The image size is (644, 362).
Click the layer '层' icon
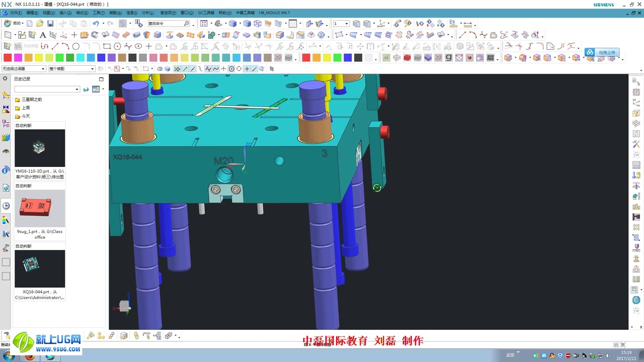click(x=491, y=58)
